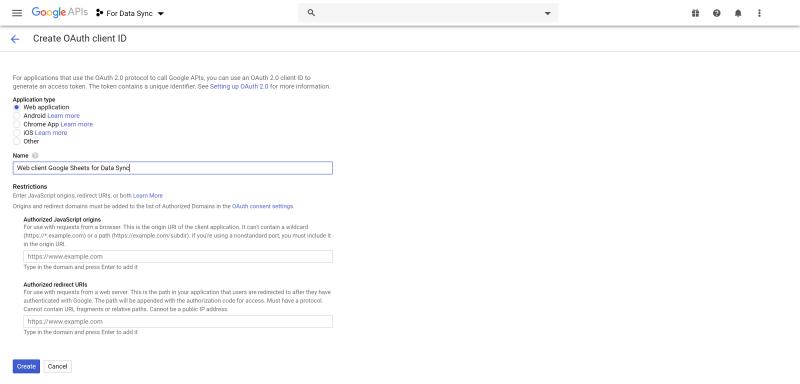Expand the search bar dropdown arrow
Screen dimensions: 800x384
(x=547, y=13)
